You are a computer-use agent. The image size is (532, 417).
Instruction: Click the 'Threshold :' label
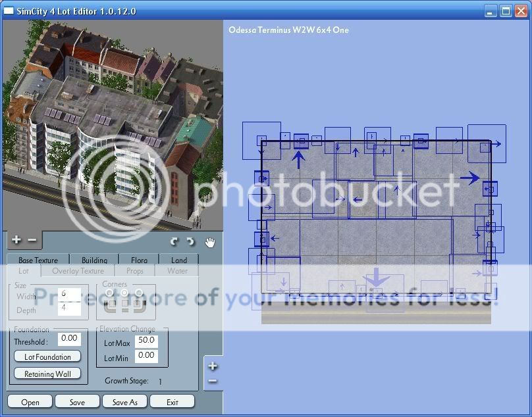point(31,342)
